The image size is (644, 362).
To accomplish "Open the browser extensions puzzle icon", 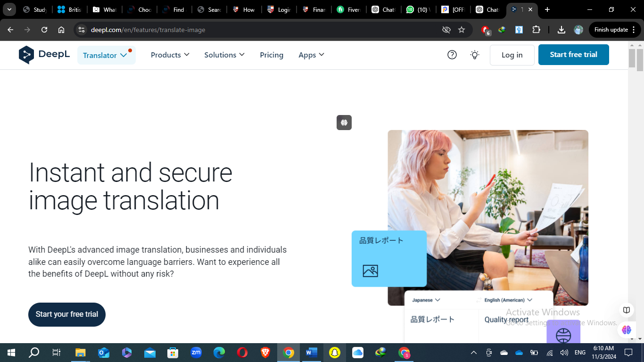I will [x=536, y=30].
